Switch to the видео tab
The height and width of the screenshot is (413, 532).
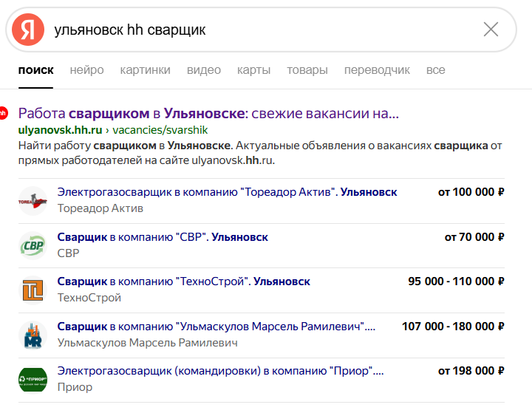pyautogui.click(x=204, y=70)
